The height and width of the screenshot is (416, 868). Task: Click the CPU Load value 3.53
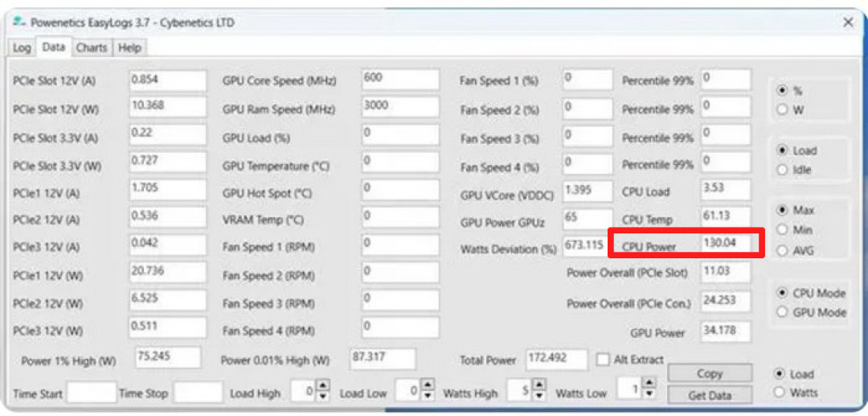pyautogui.click(x=726, y=189)
